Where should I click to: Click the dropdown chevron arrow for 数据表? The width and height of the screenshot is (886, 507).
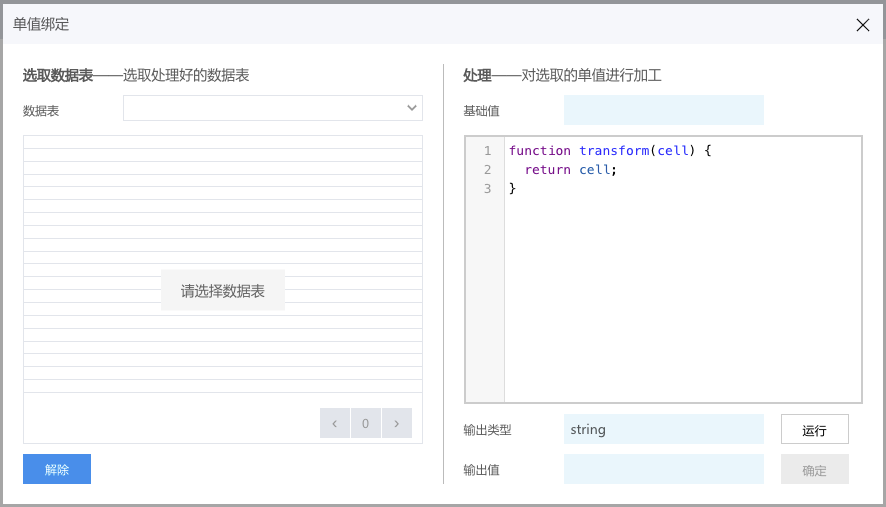(412, 108)
